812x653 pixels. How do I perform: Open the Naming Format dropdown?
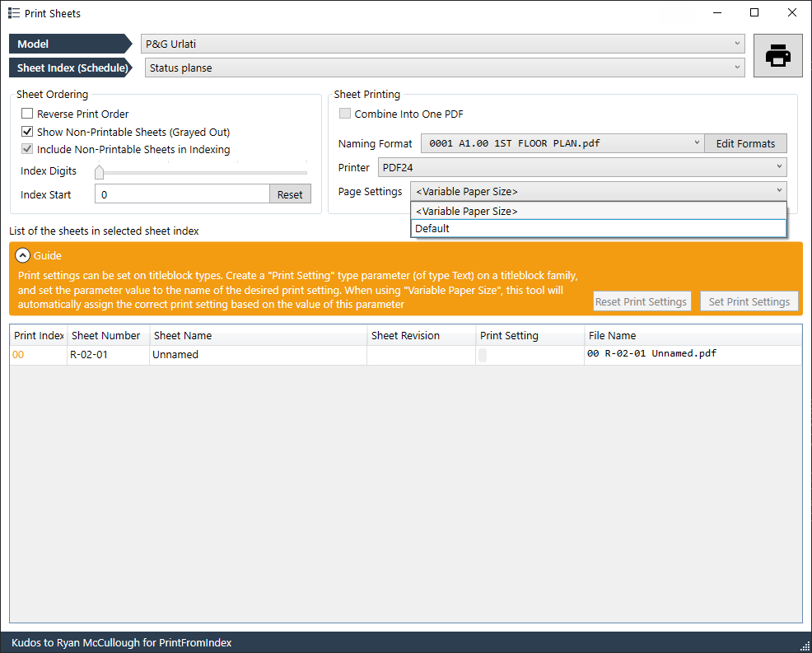(x=562, y=143)
